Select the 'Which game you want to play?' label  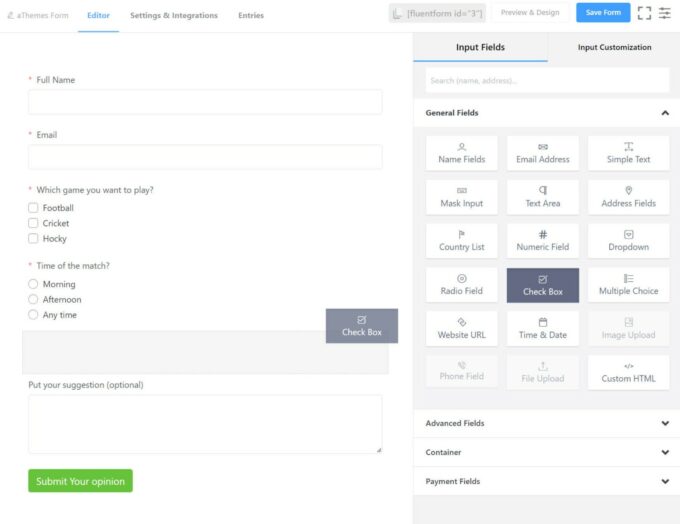pos(95,190)
